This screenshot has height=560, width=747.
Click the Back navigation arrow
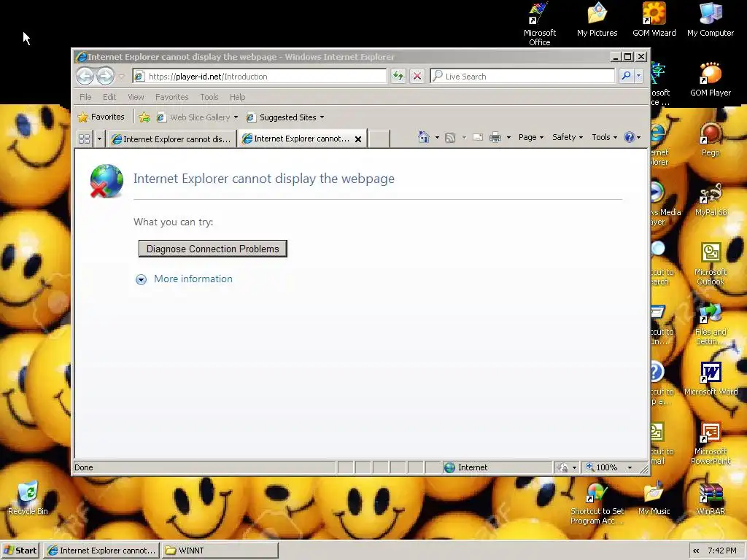pos(85,76)
